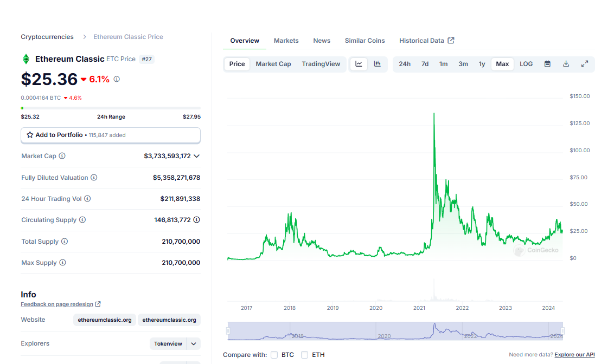614x364 pixels.
Task: Set chart range to 24h
Action: coord(405,64)
